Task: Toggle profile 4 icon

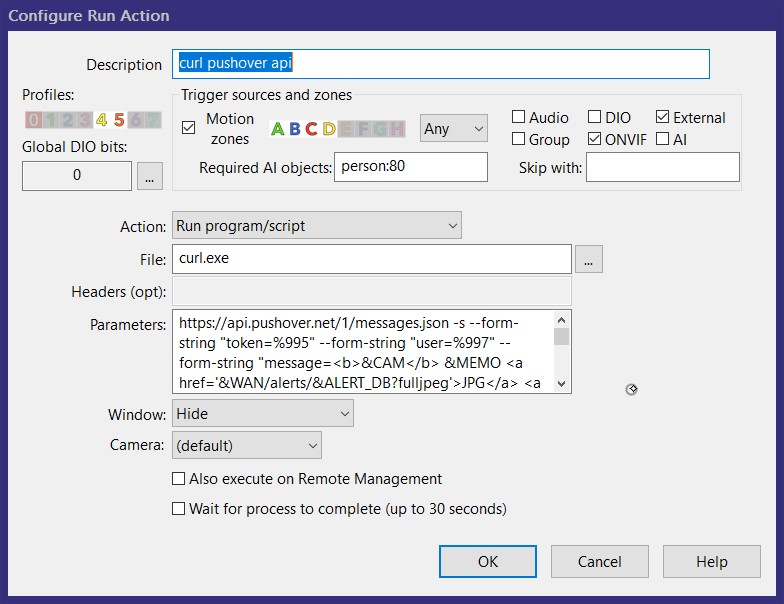Action: coord(101,120)
